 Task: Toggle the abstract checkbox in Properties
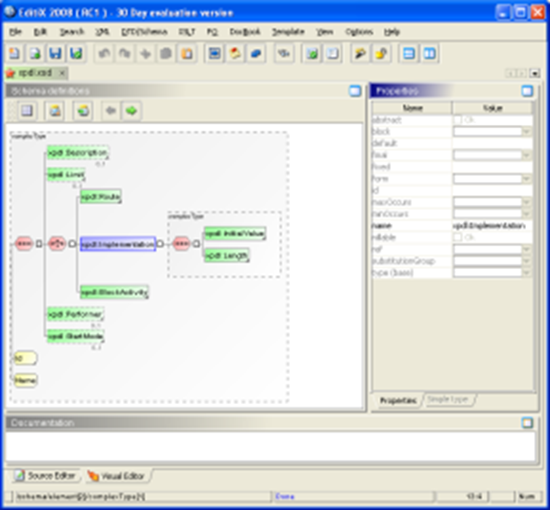pyautogui.click(x=457, y=120)
